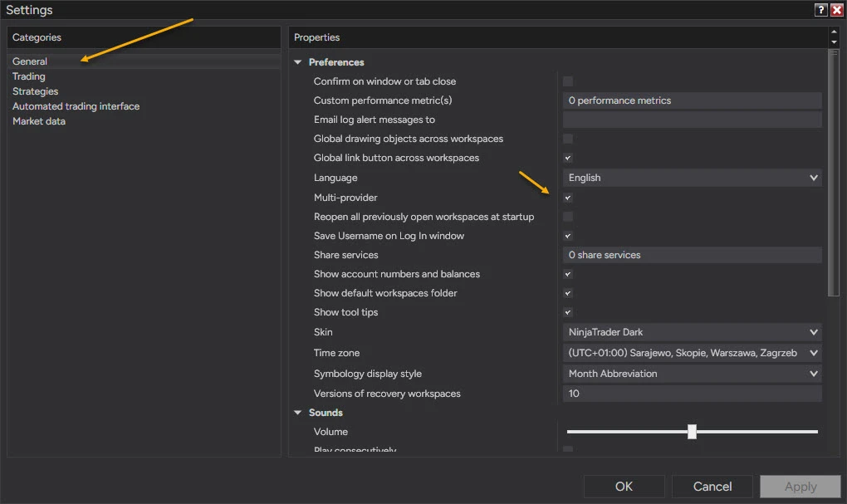This screenshot has width=847, height=504.
Task: Click the OK button
Action: click(624, 487)
